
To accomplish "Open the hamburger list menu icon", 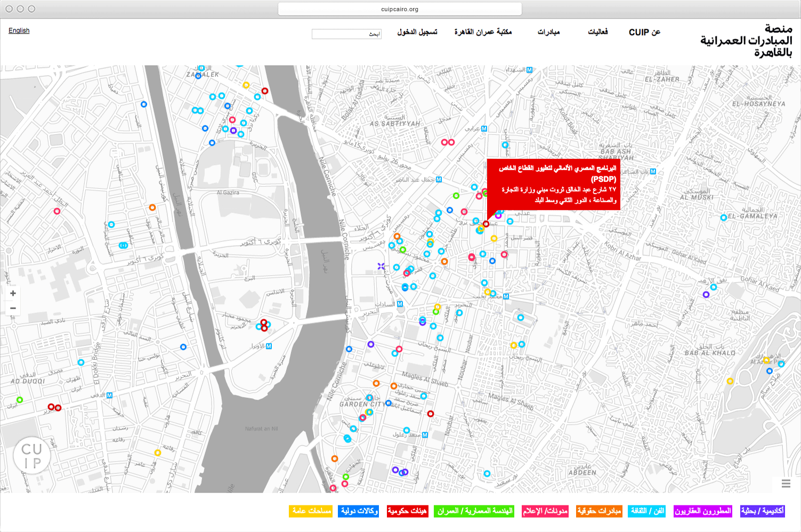I will (786, 483).
